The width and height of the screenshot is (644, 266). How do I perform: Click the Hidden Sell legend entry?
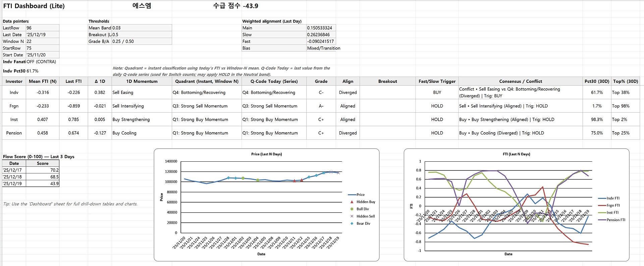click(x=365, y=216)
